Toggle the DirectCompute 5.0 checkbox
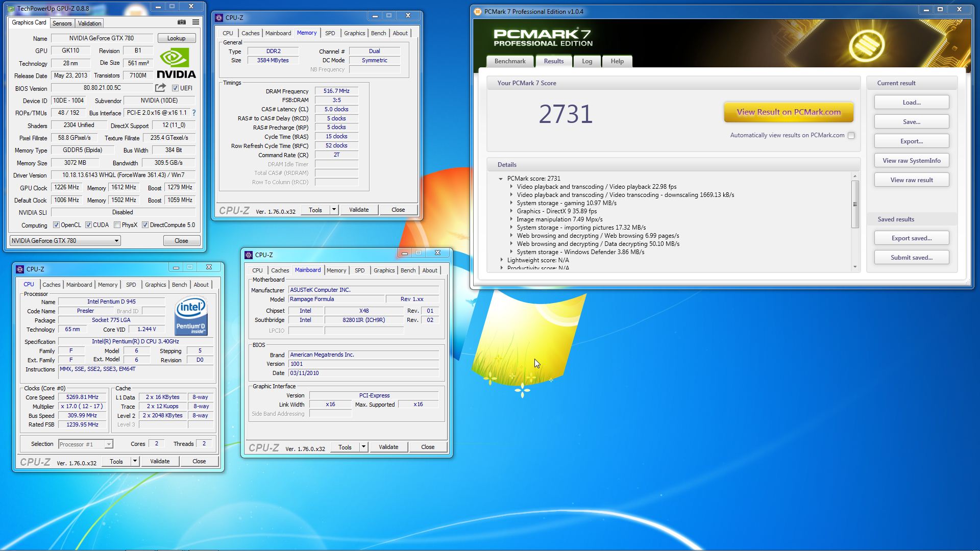Screen dimensions: 980x551 (x=145, y=225)
